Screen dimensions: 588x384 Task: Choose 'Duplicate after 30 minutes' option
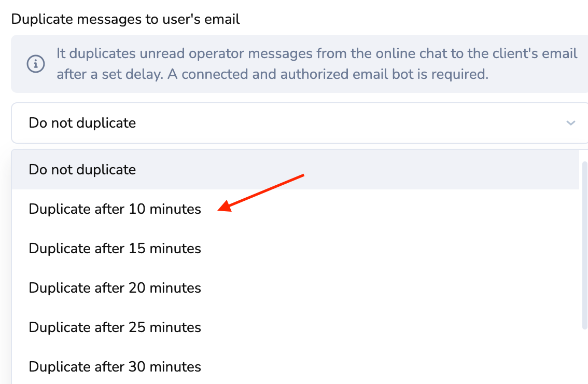click(x=115, y=367)
